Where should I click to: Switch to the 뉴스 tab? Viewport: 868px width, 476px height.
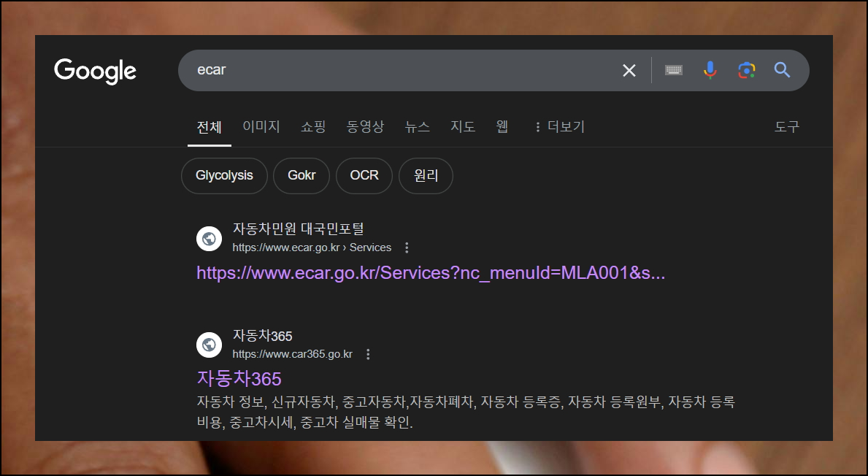(417, 127)
